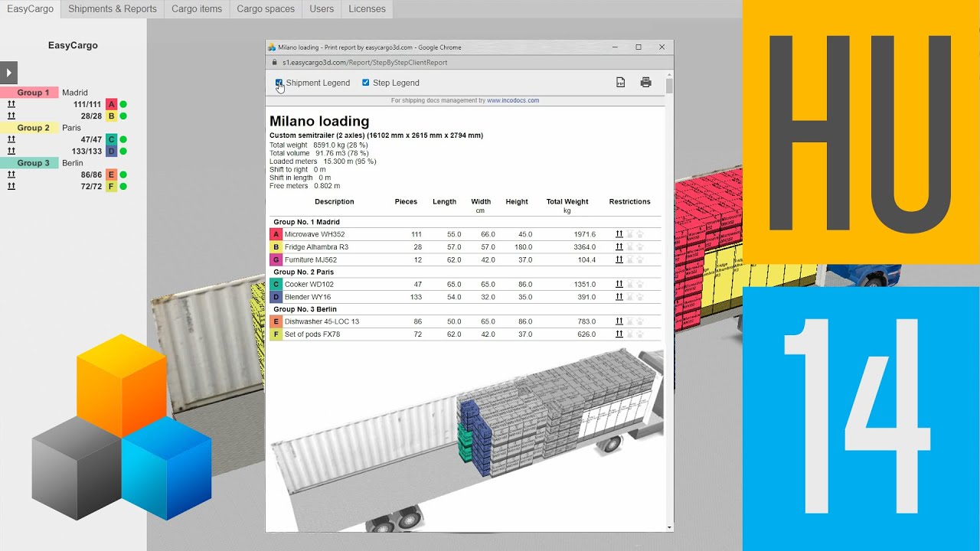
Task: Click the printer icon in report
Action: 646,83
